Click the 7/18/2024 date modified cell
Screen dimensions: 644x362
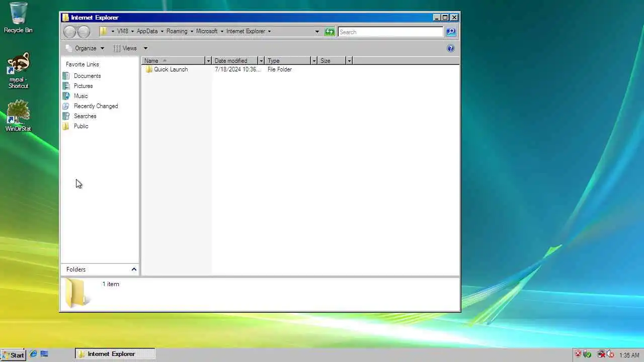coord(237,69)
